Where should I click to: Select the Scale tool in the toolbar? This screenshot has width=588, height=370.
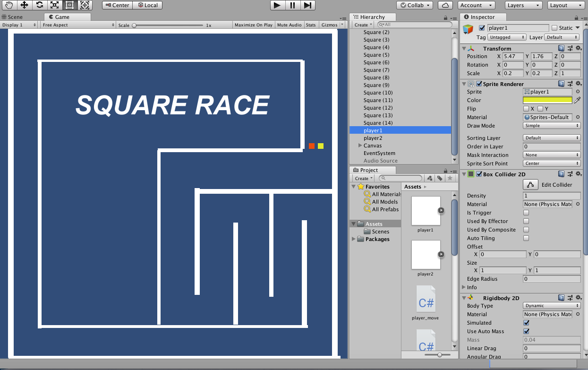pyautogui.click(x=54, y=5)
